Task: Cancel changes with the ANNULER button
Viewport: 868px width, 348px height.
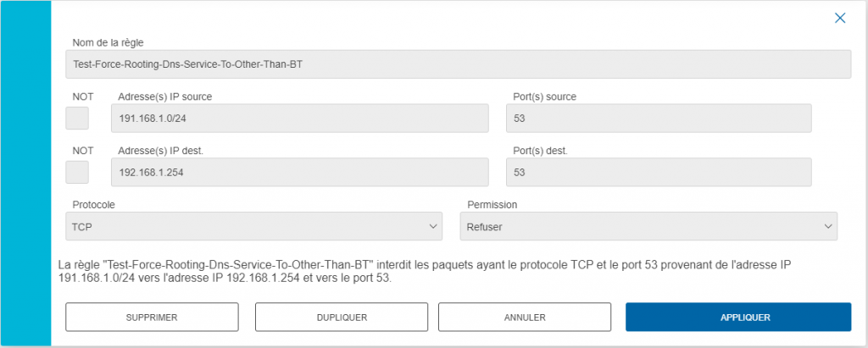Action: click(x=525, y=317)
